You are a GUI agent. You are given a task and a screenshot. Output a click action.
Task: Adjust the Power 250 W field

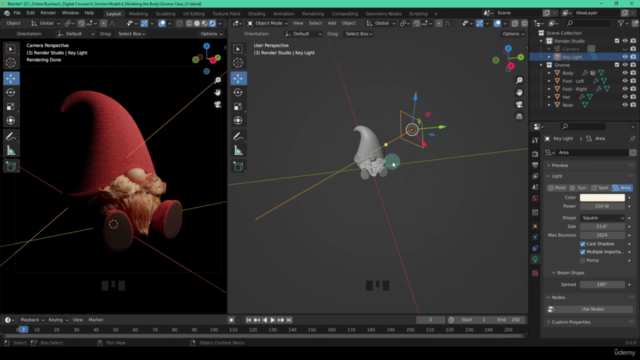coord(602,206)
